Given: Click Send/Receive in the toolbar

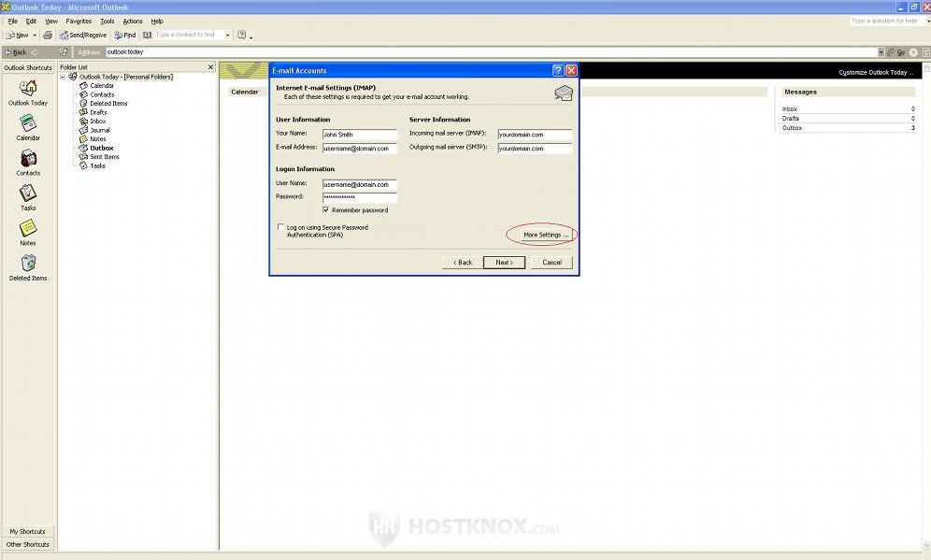Looking at the screenshot, I should (x=83, y=35).
